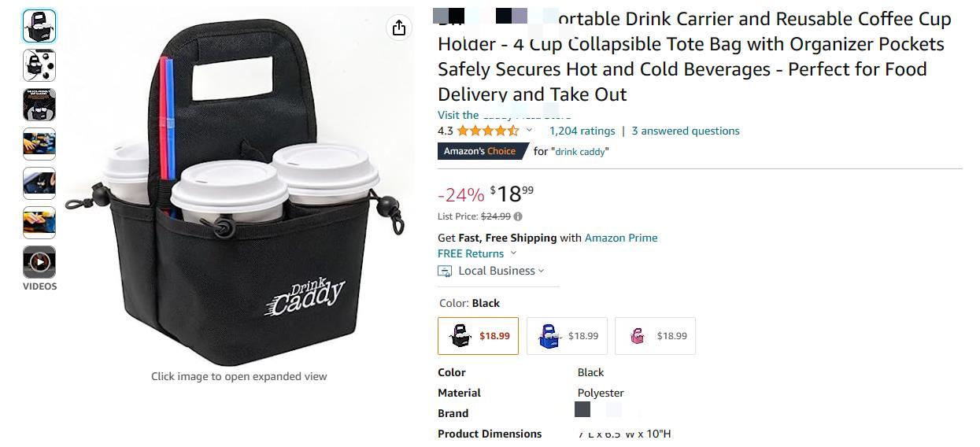980x447 pixels.
Task: Click main product image to expand view
Action: click(239, 189)
